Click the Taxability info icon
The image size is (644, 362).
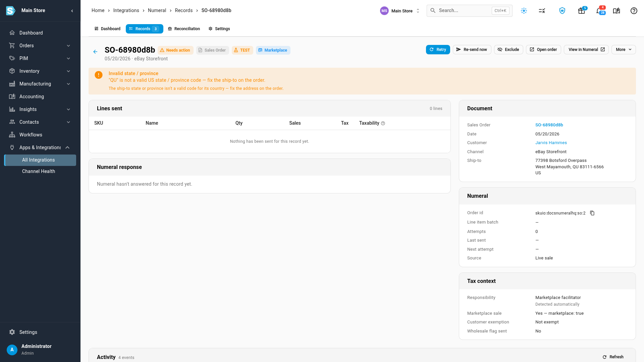(383, 123)
